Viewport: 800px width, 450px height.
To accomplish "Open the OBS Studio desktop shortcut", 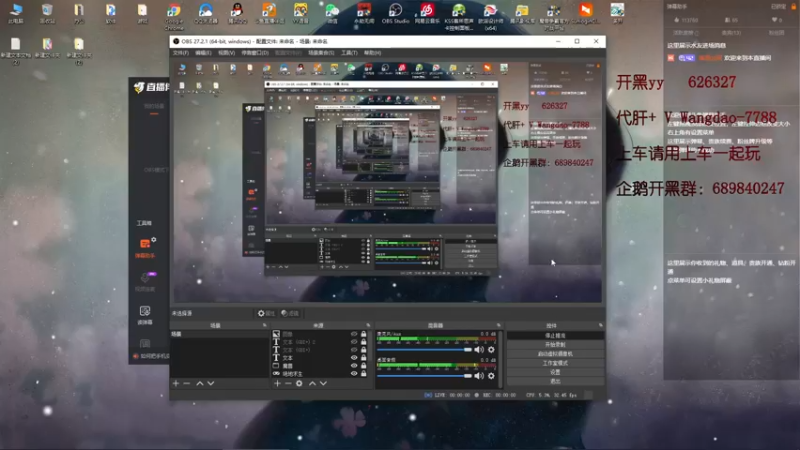I will tap(395, 14).
